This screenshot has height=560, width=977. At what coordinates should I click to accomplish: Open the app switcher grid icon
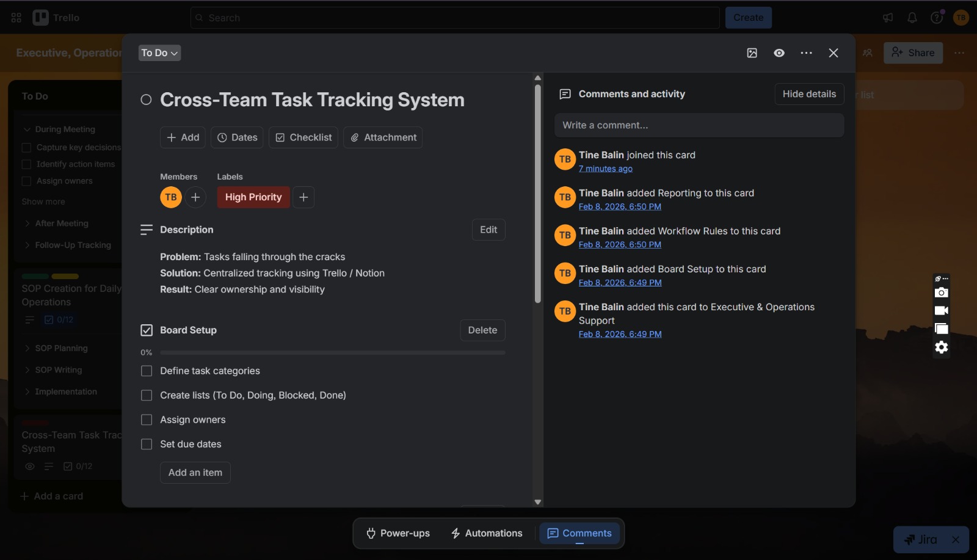click(x=16, y=18)
